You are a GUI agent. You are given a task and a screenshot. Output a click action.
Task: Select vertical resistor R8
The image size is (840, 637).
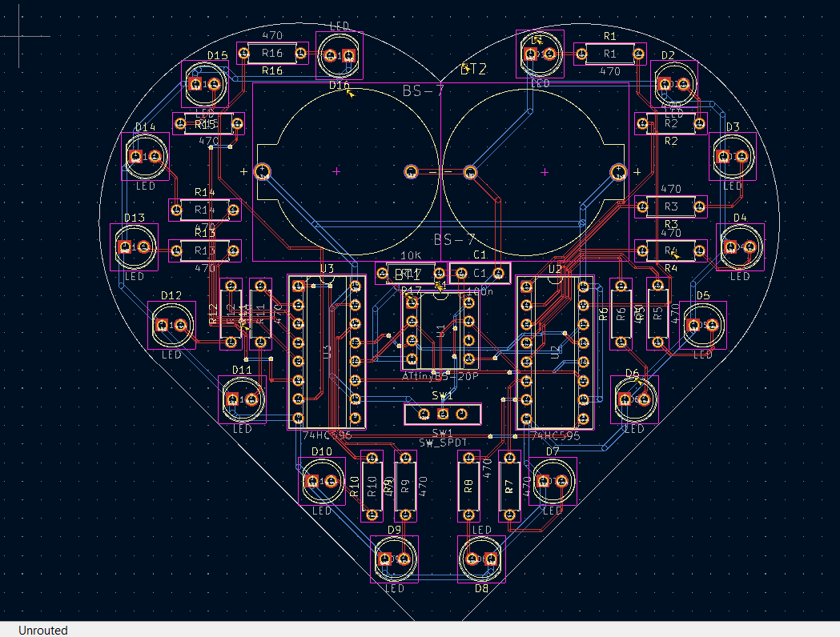468,486
